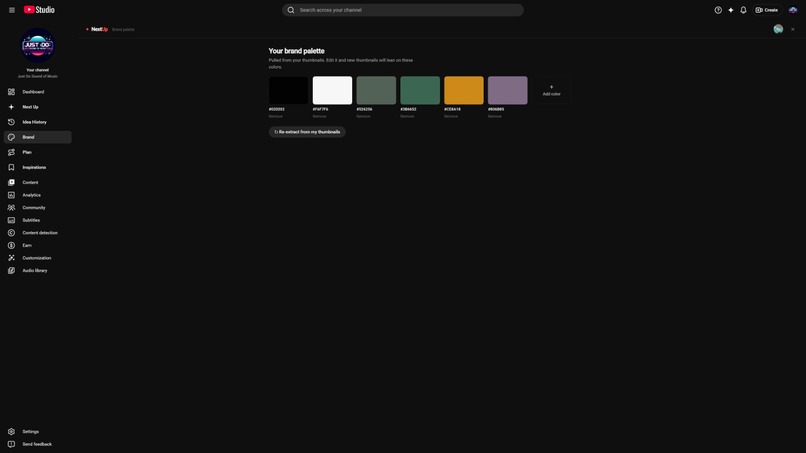Remove the dark green palette color
Viewport: 806px width, 453px height.
pos(407,116)
